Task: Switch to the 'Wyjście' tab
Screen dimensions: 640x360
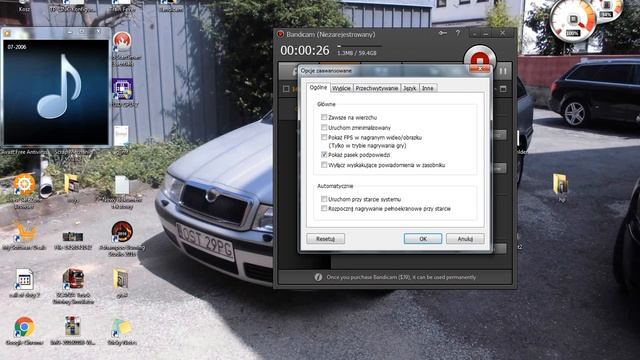Action: [341, 88]
